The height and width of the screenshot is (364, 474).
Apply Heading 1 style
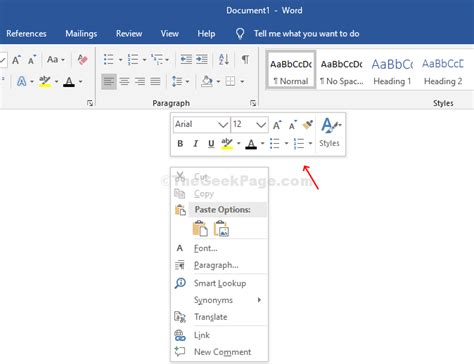[392, 71]
